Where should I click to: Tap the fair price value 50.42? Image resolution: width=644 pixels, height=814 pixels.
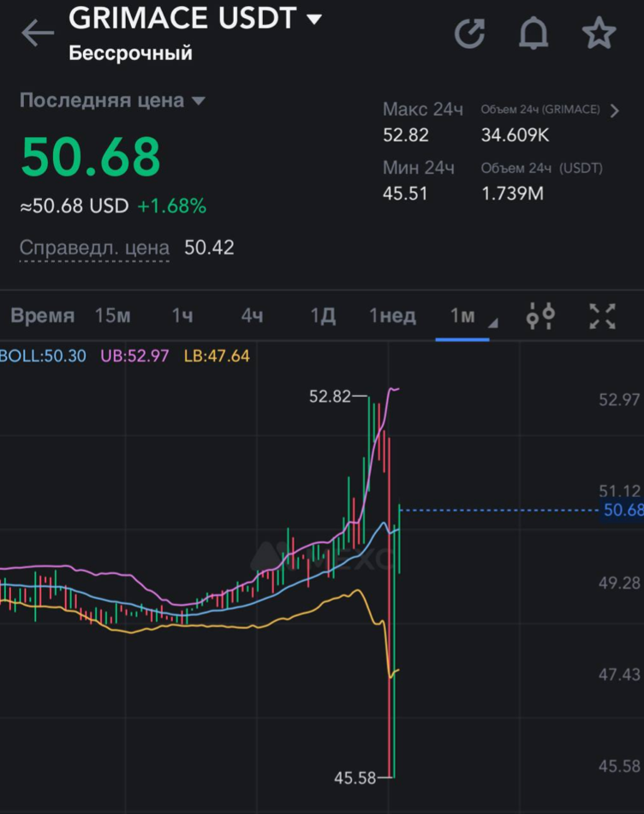tap(209, 248)
